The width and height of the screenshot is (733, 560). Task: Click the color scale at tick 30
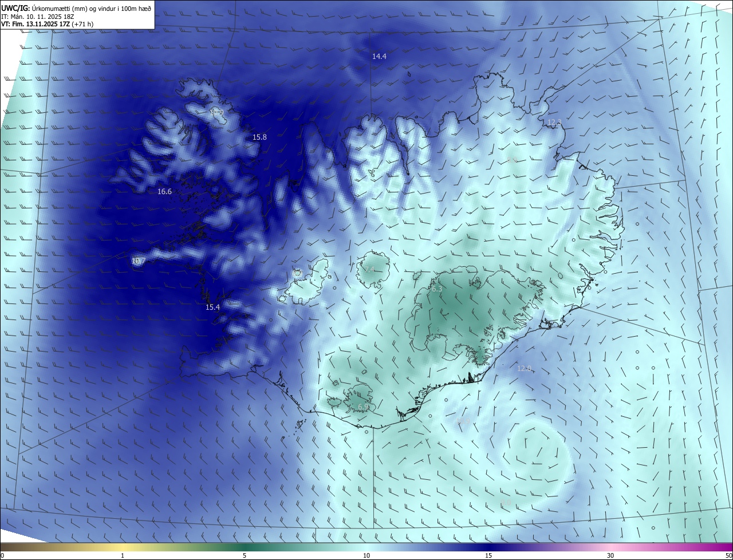[x=610, y=555]
